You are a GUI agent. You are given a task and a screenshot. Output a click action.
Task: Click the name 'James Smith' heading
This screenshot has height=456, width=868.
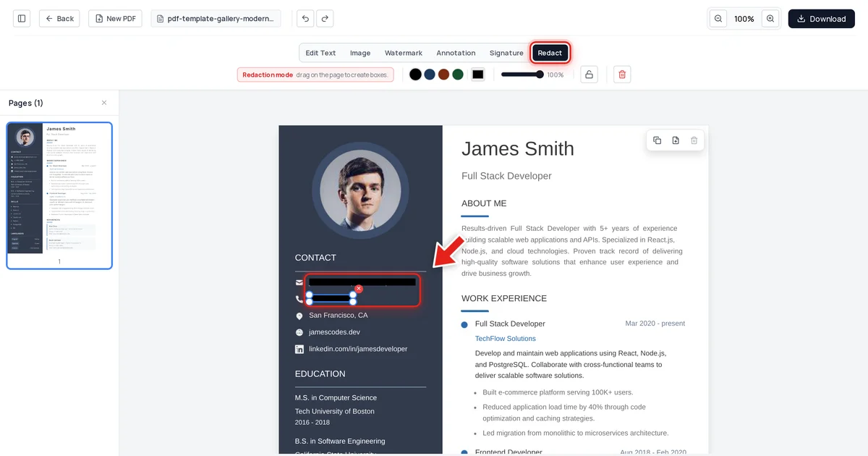point(518,148)
